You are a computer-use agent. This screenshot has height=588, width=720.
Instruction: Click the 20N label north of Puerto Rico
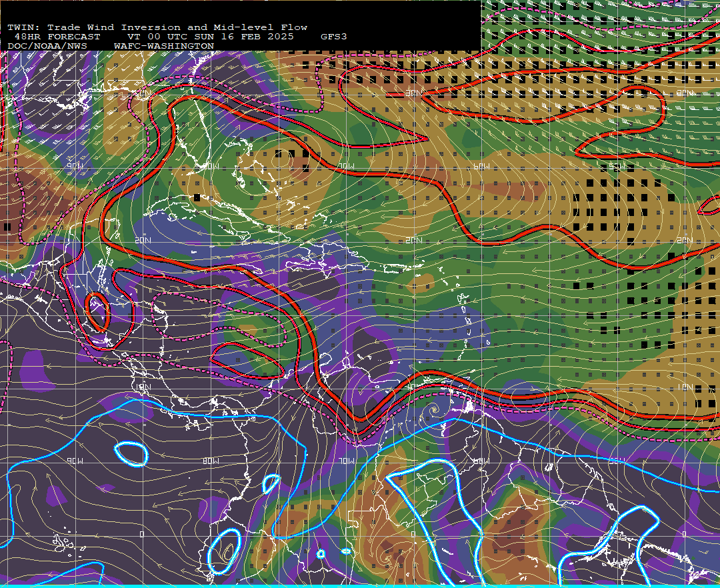tap(414, 241)
